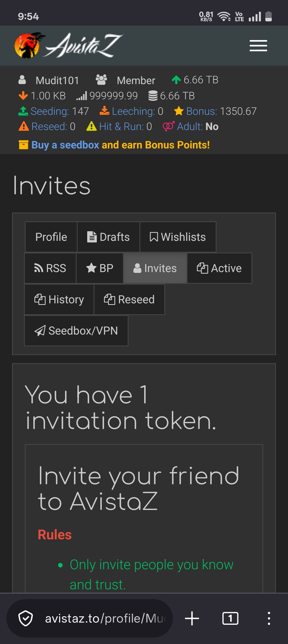The width and height of the screenshot is (288, 644).
Task: Open the Bonus points link
Action: coord(201,111)
